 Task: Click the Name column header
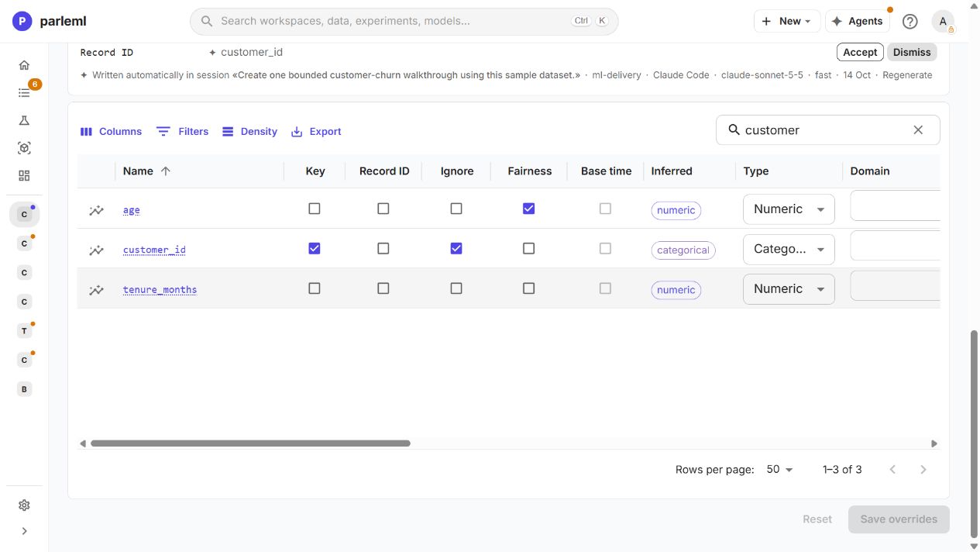coord(138,171)
